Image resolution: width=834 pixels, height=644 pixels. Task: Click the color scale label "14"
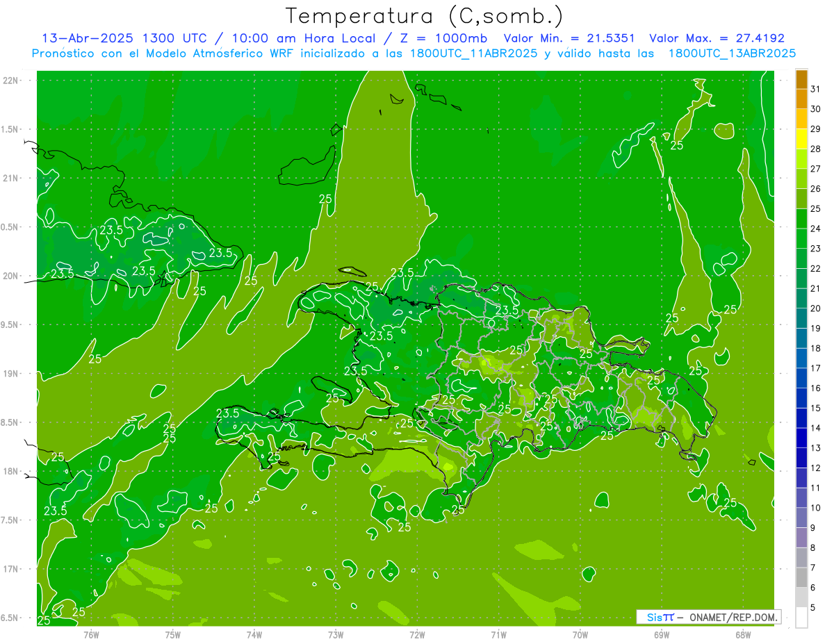(817, 428)
